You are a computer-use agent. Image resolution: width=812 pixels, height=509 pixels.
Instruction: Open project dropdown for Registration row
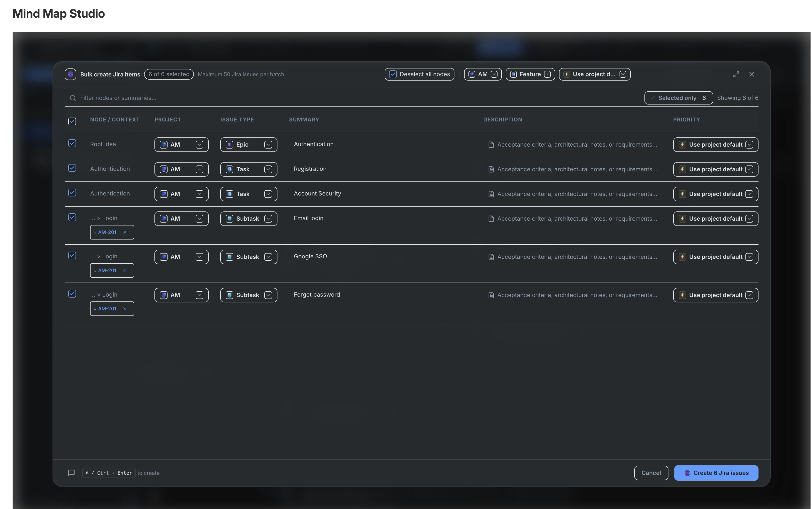click(181, 169)
